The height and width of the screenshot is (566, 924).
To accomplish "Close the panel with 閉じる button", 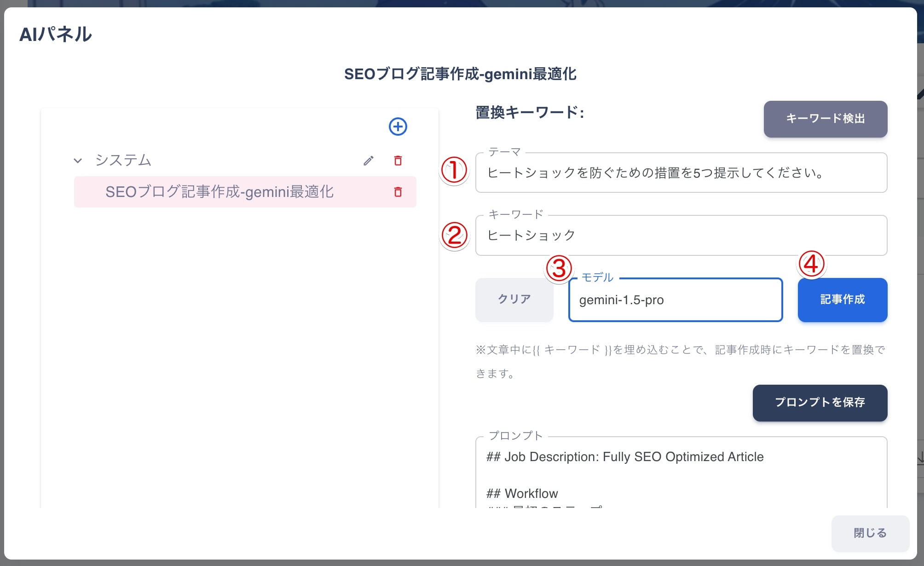I will click(x=870, y=533).
